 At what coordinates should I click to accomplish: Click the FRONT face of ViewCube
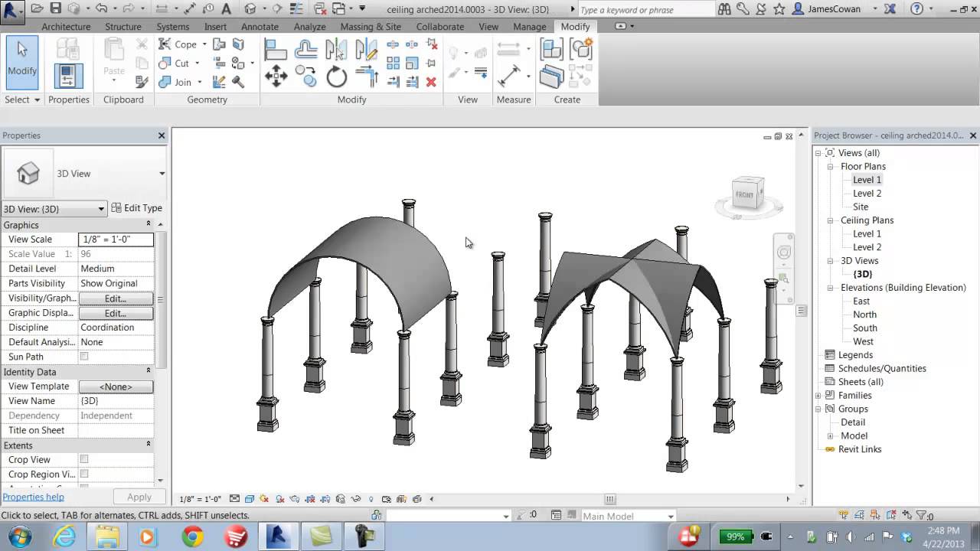745,195
